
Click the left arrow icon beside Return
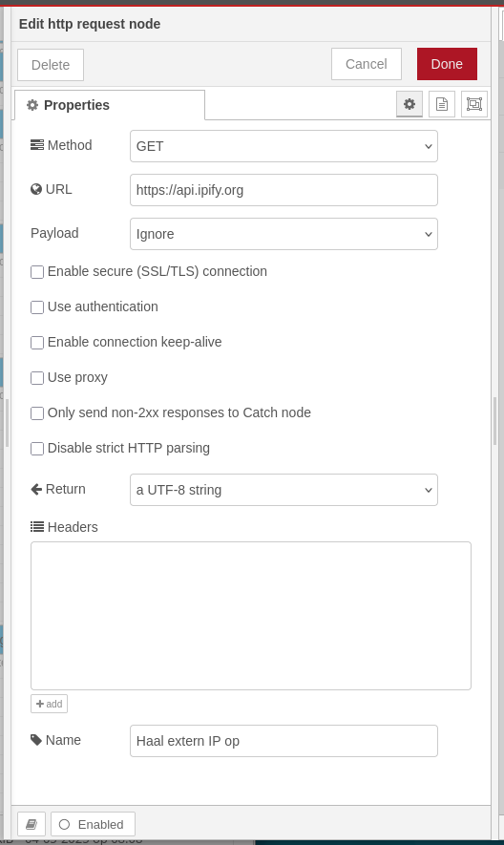36,489
